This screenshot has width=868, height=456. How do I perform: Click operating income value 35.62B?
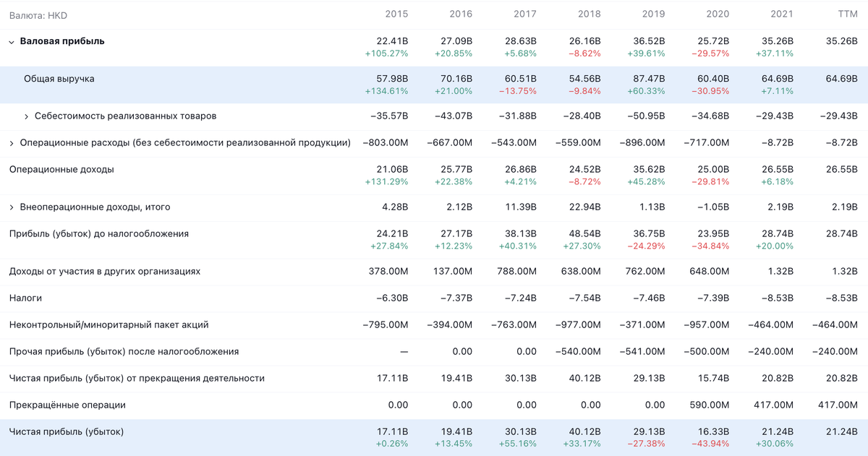coord(649,170)
